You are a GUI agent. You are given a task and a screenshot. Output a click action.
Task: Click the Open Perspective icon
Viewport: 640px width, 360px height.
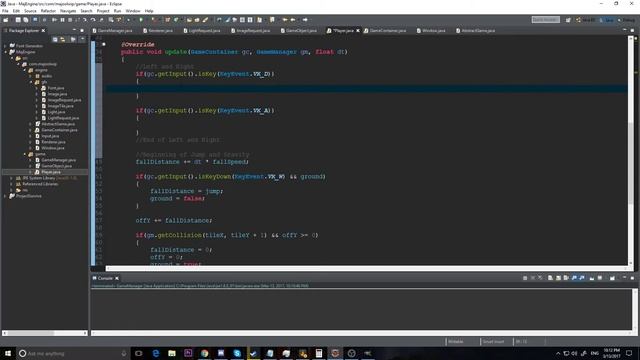click(x=568, y=20)
